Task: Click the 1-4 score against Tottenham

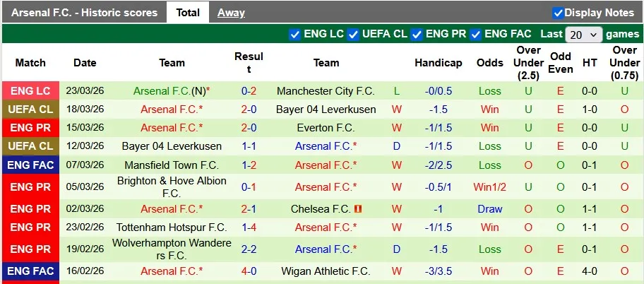Action: point(249,227)
